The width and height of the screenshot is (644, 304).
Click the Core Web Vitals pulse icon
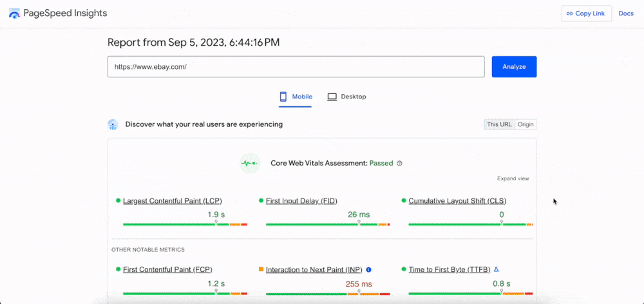click(249, 163)
